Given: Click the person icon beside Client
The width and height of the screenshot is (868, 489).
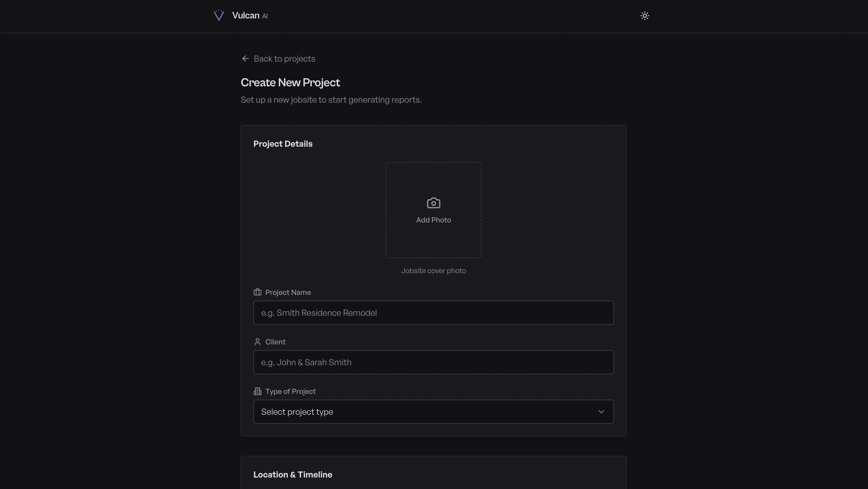Looking at the screenshot, I should (x=258, y=342).
